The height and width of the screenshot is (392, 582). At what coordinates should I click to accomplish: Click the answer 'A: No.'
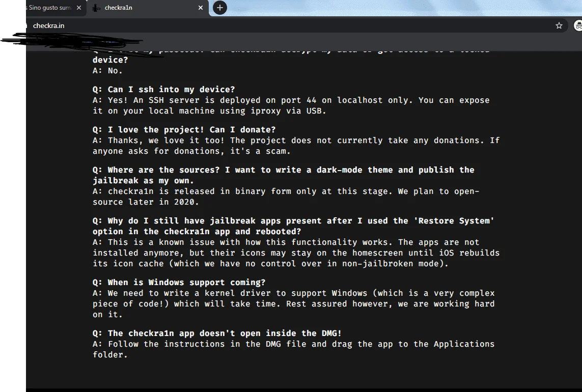[107, 71]
